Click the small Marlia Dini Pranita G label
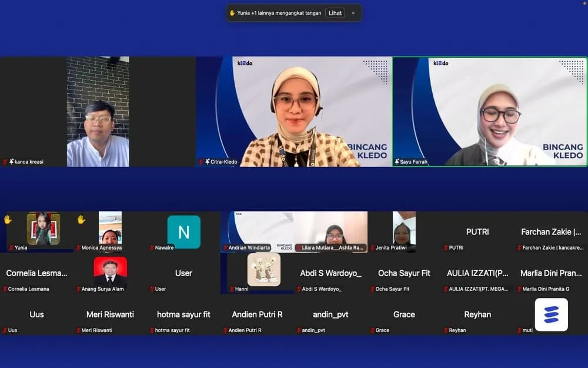588x368 pixels. coord(546,289)
